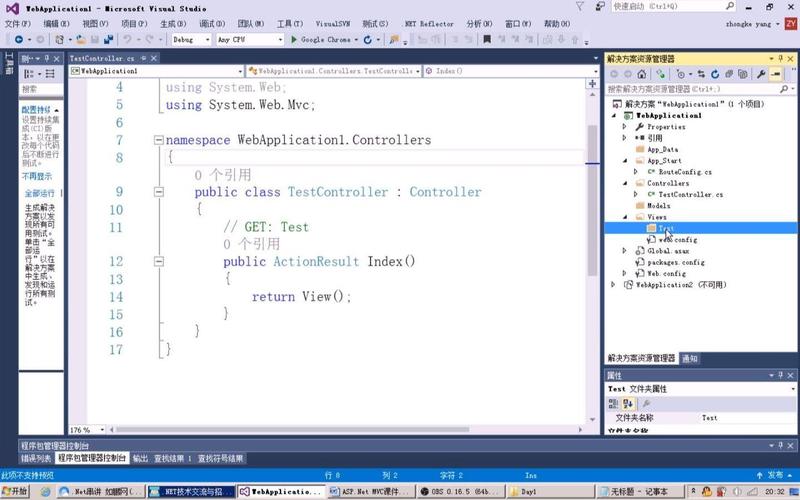Collapse the namespace WebApplication1.Controllers block
Viewport: 800px width, 500px height.
[x=159, y=139]
